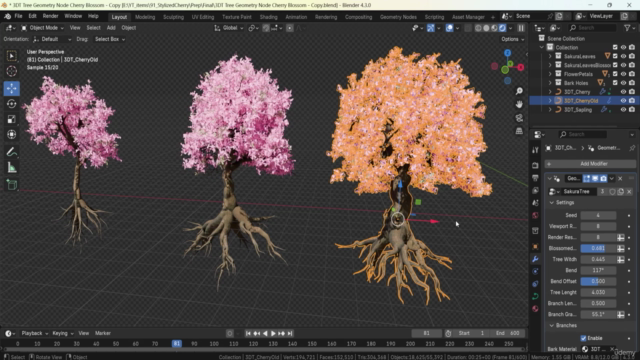Open Keying menu in timeline
Image resolution: width=640 pixels, height=360 pixels.
click(x=62, y=333)
